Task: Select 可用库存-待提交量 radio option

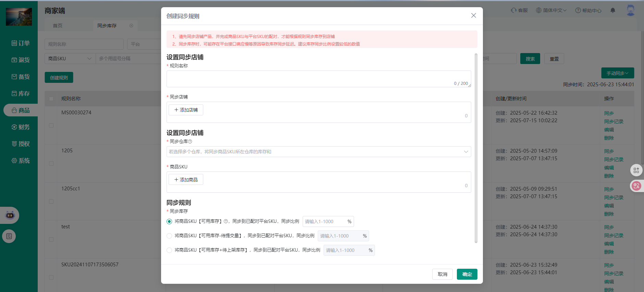Action: [x=169, y=236]
